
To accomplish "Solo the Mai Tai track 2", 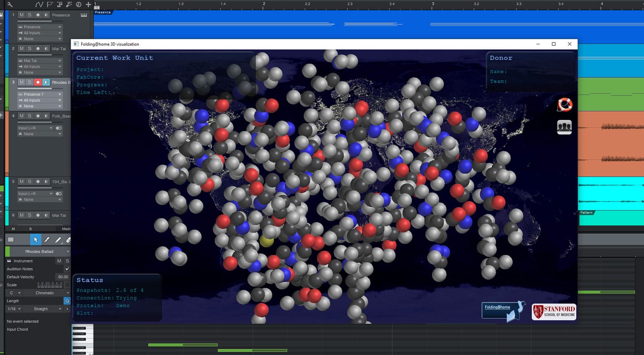I will [x=29, y=48].
